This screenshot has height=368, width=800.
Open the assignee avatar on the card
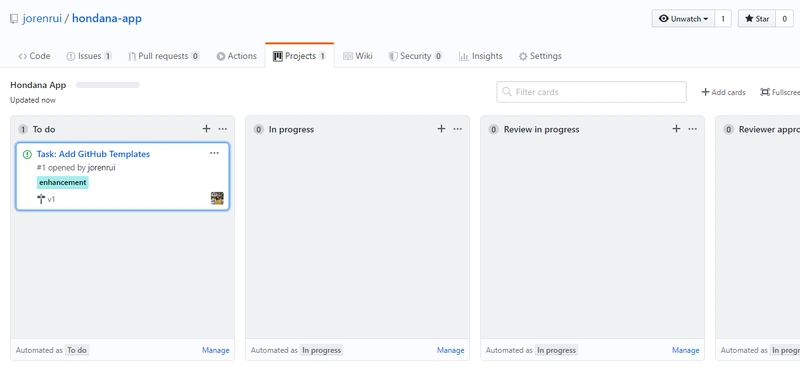(x=217, y=199)
